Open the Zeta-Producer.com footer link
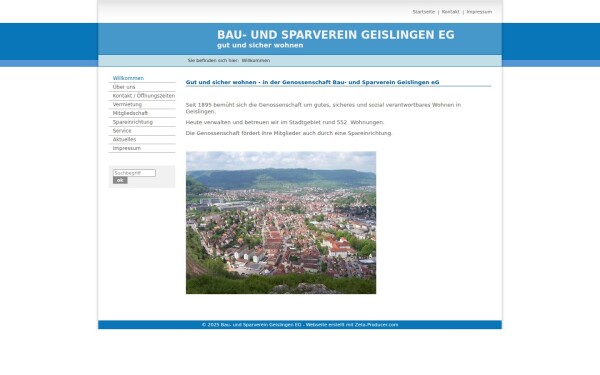The height and width of the screenshot is (375, 600). 377,324
